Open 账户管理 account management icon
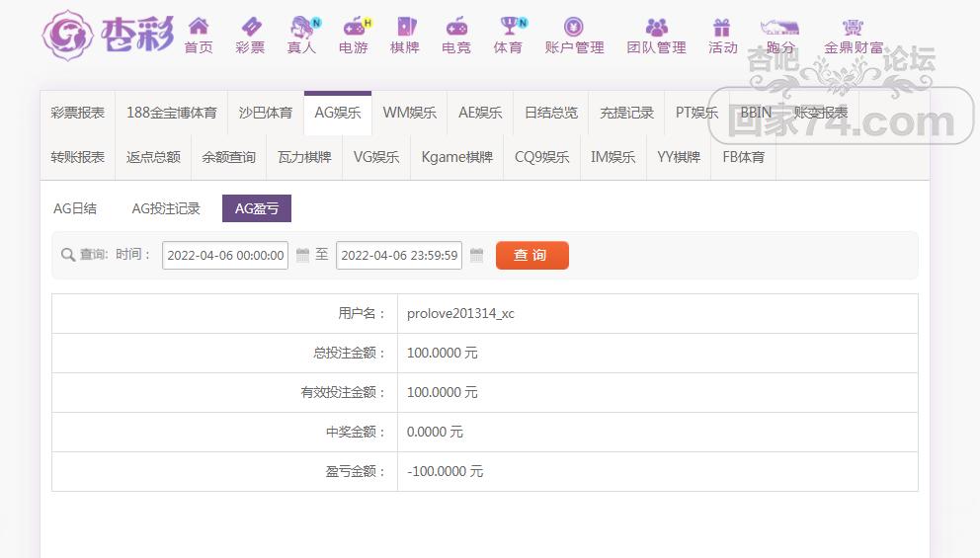 574,28
